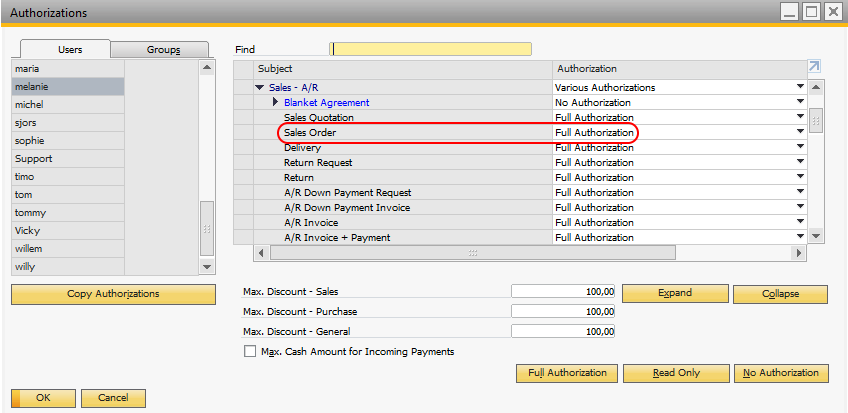
Task: Select user sjors in the list
Action: (68, 123)
